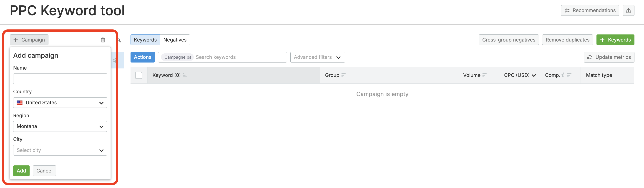The image size is (644, 188).
Task: Delete the campaign using the trash icon
Action: (103, 40)
